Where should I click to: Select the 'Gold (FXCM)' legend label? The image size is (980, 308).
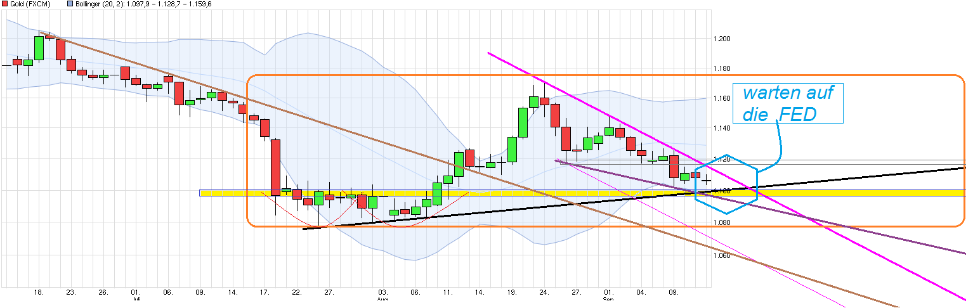(31, 4)
